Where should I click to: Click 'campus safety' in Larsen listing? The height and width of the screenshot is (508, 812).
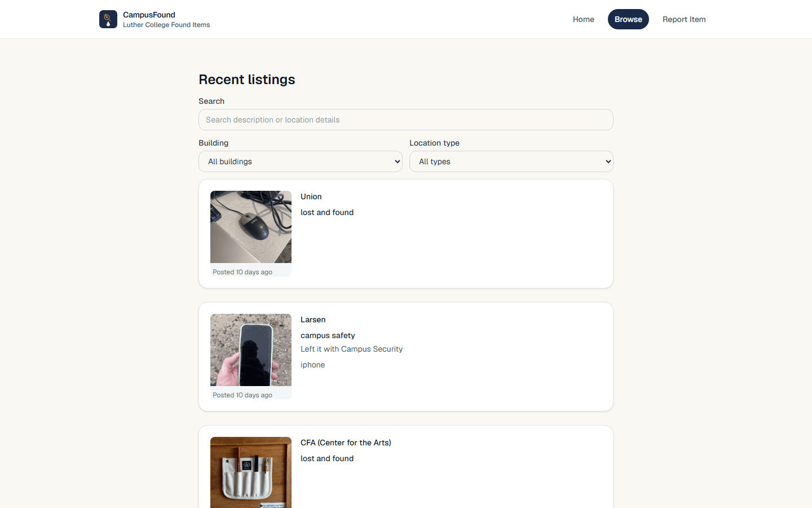pyautogui.click(x=328, y=335)
